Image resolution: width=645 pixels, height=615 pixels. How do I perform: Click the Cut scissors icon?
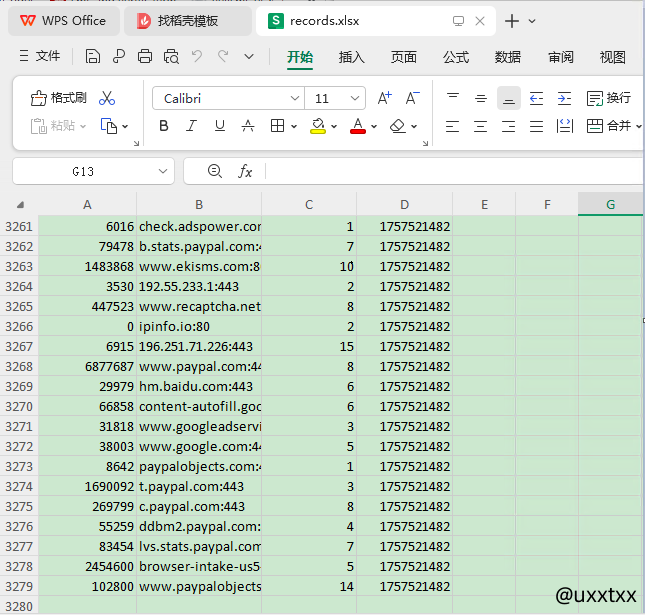[107, 98]
